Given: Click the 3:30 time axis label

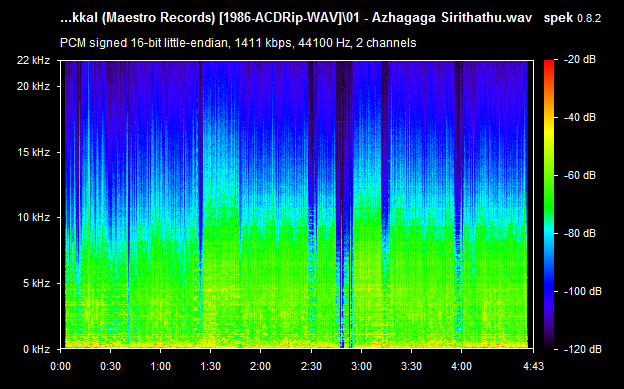Looking at the screenshot, I should (x=411, y=366).
